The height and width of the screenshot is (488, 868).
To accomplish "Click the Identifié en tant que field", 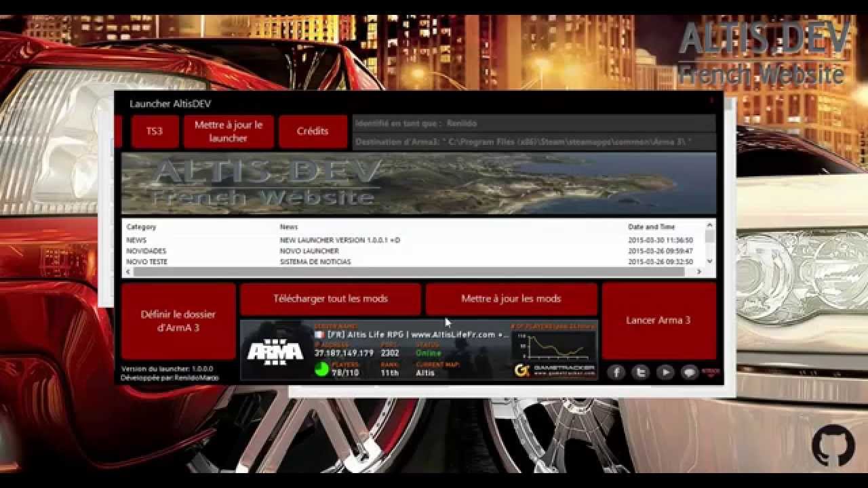I will coord(534,123).
